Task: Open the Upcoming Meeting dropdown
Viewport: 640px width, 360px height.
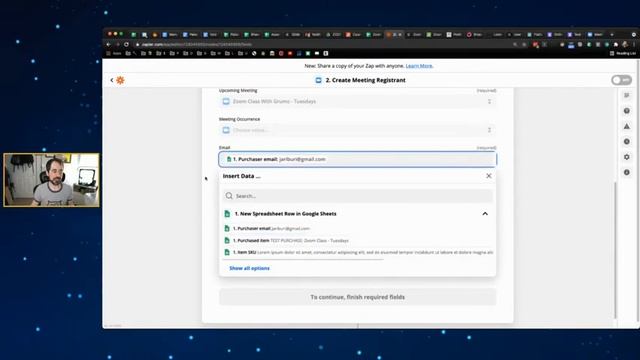Action: (x=358, y=101)
